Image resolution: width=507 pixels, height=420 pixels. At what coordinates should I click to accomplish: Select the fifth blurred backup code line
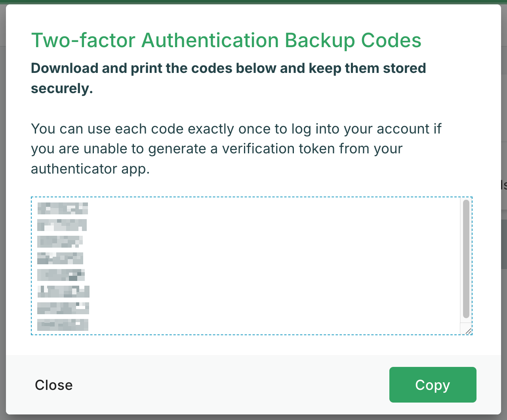(x=61, y=275)
